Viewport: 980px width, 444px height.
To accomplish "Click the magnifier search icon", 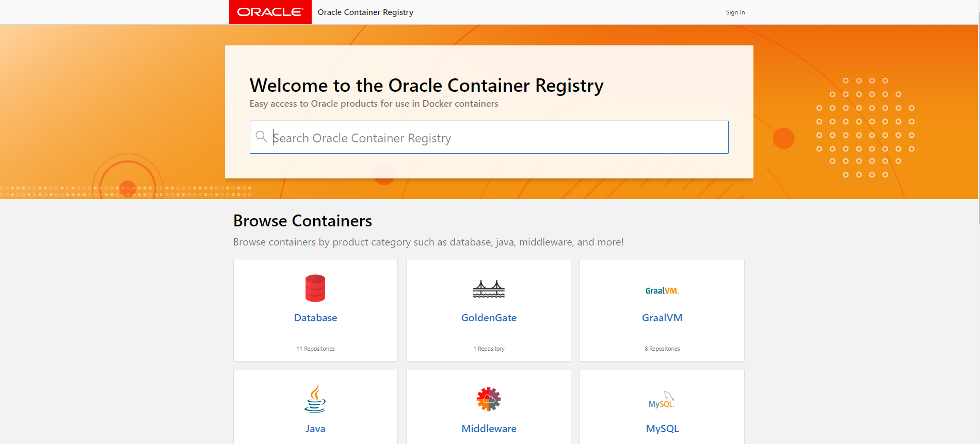I will click(262, 137).
